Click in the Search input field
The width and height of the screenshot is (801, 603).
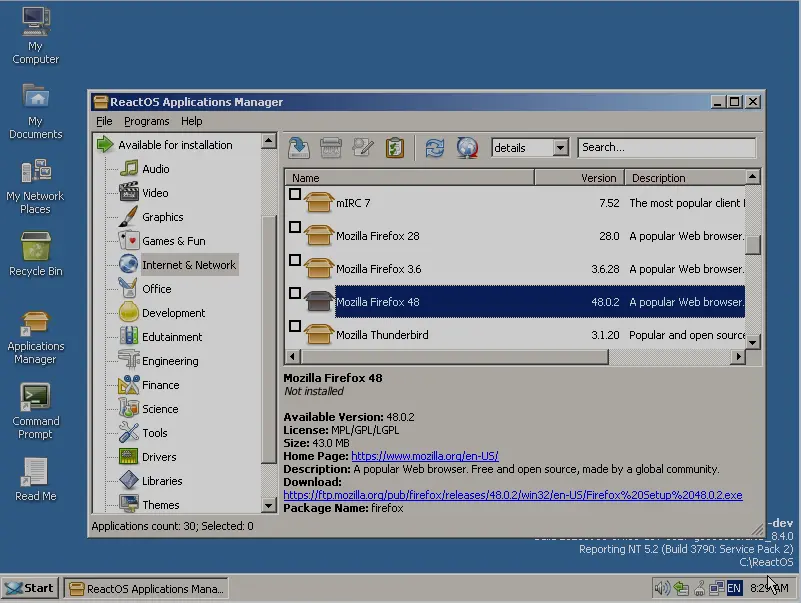click(x=667, y=148)
